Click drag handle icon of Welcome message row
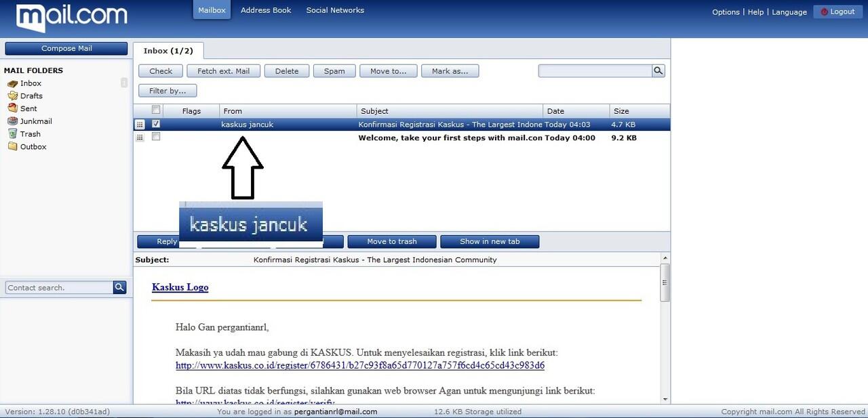Image resolution: width=868 pixels, height=418 pixels. click(x=140, y=138)
